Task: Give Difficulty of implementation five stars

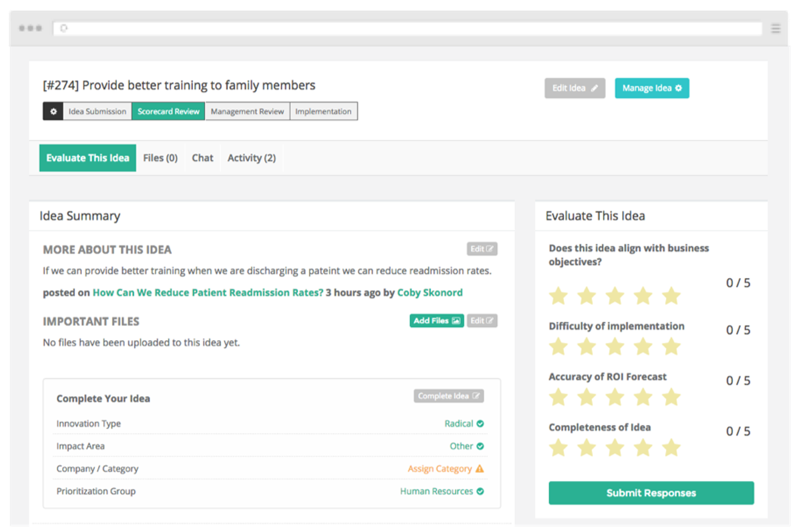Action: (x=671, y=347)
